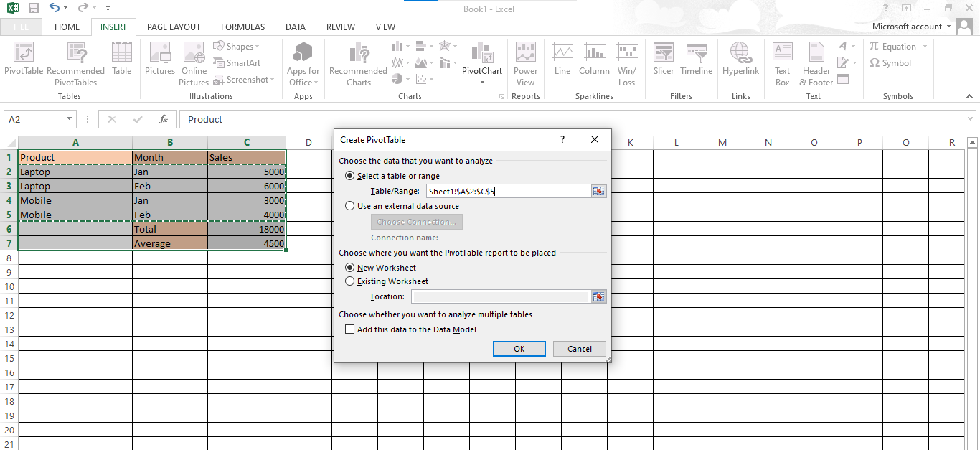This screenshot has width=980, height=450.
Task: Open Power View report
Action: point(525,65)
